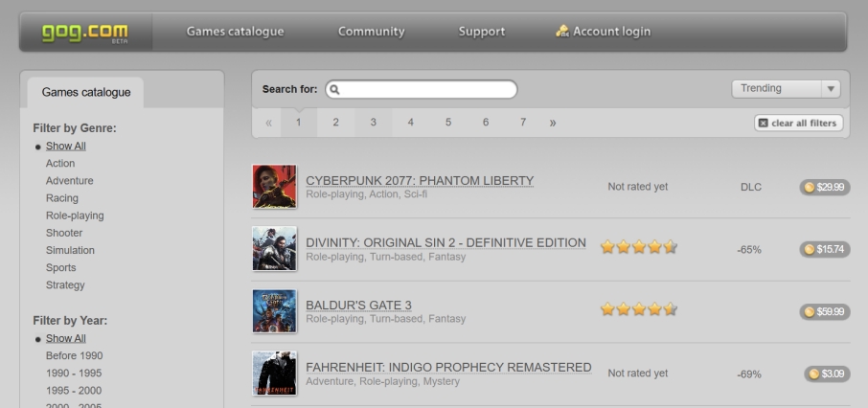Click the magnifier icon in search box

point(334,89)
